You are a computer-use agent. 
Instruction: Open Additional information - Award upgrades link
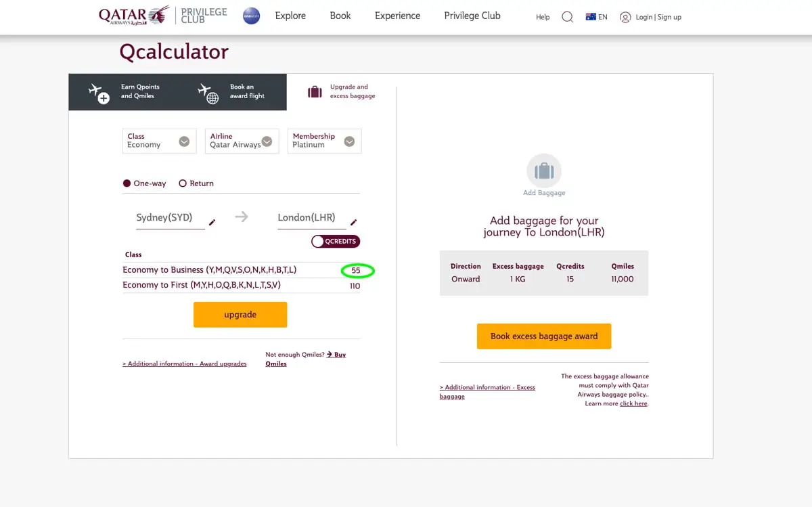(185, 363)
